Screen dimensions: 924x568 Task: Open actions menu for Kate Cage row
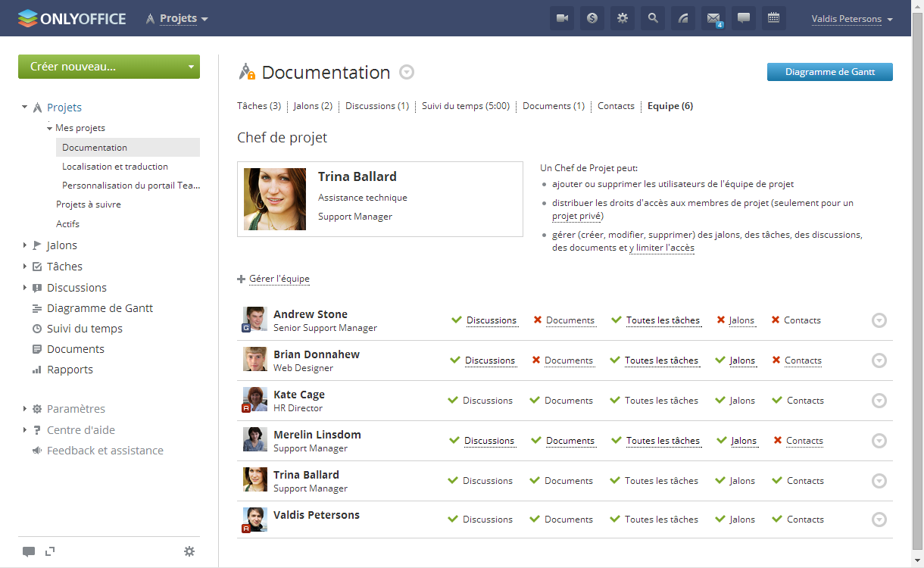click(879, 401)
